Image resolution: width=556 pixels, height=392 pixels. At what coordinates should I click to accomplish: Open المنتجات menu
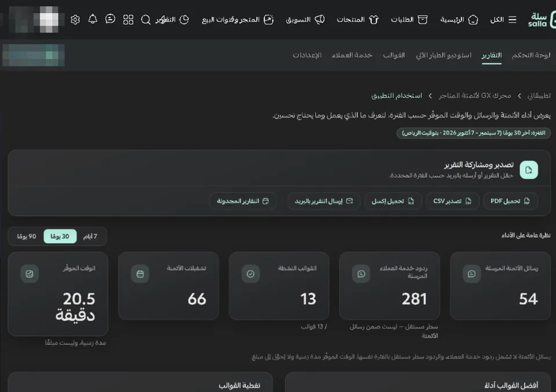point(357,20)
